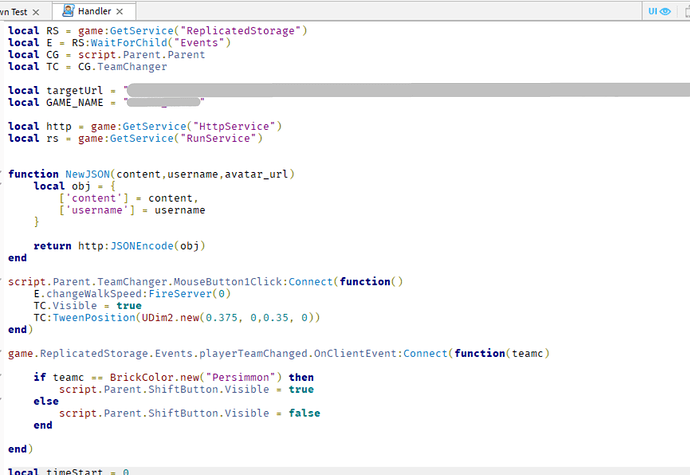This screenshot has width=690, height=475.
Task: Click the 'local timeStart = 0' line
Action: pyautogui.click(x=69, y=471)
